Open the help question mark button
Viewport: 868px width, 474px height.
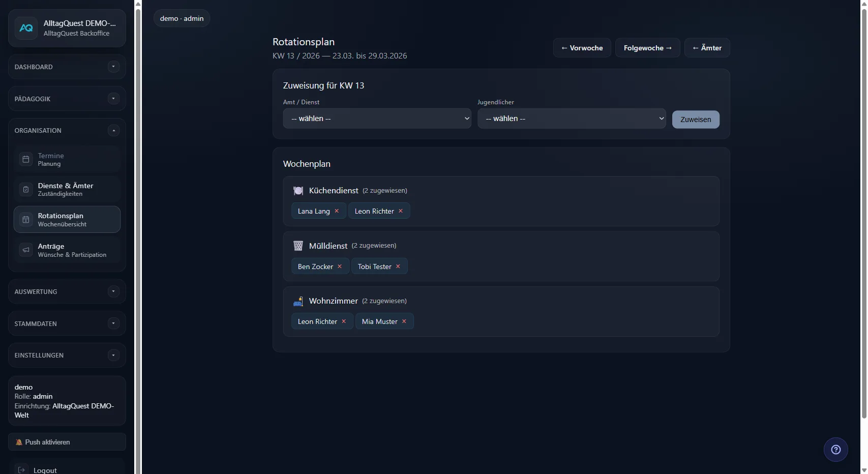point(835,450)
